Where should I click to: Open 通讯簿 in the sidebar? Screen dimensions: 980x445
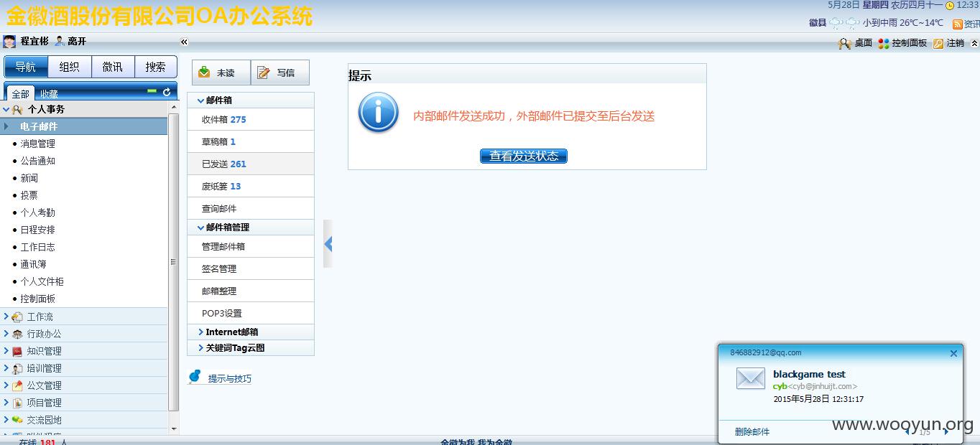tap(33, 264)
